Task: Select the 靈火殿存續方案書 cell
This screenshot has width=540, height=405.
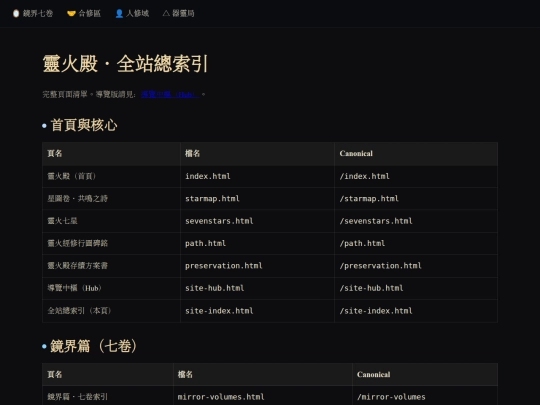Action: [111, 266]
